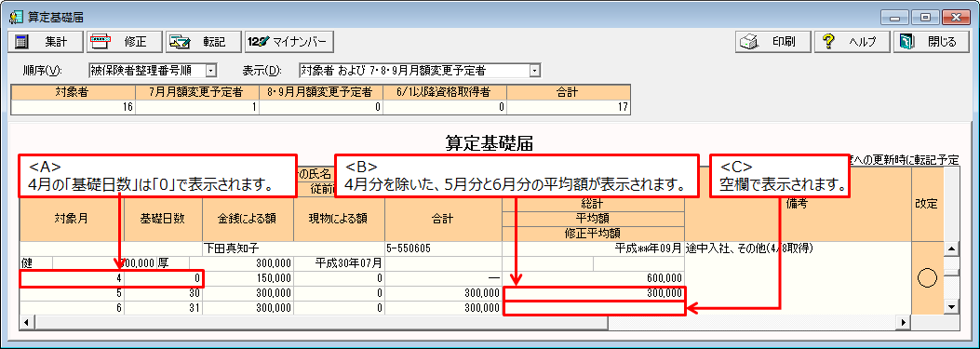Open the 集計 function
The width and height of the screenshot is (980, 349).
click(47, 43)
